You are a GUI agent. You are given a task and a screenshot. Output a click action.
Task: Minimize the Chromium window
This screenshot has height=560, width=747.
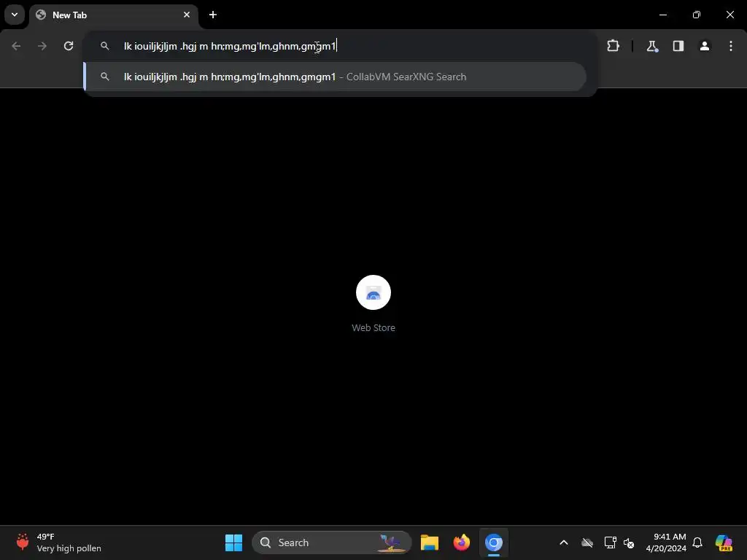[x=662, y=15]
